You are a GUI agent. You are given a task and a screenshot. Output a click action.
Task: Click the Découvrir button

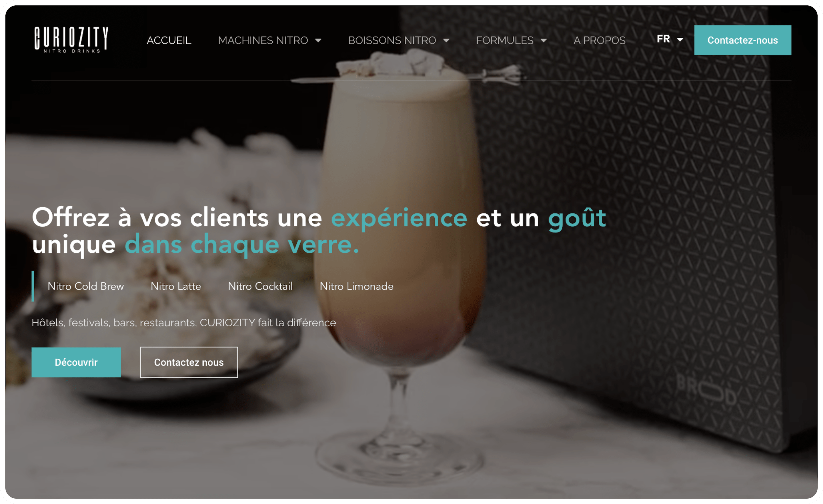[76, 362]
